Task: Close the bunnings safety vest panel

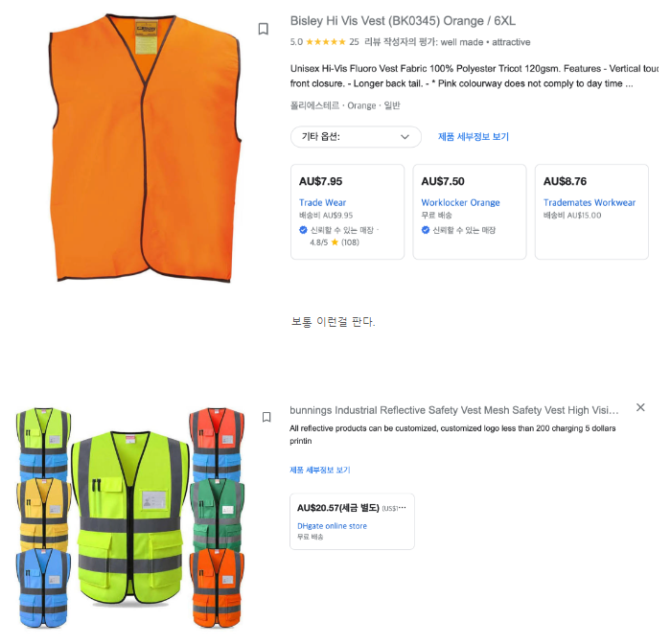Action: tap(640, 407)
